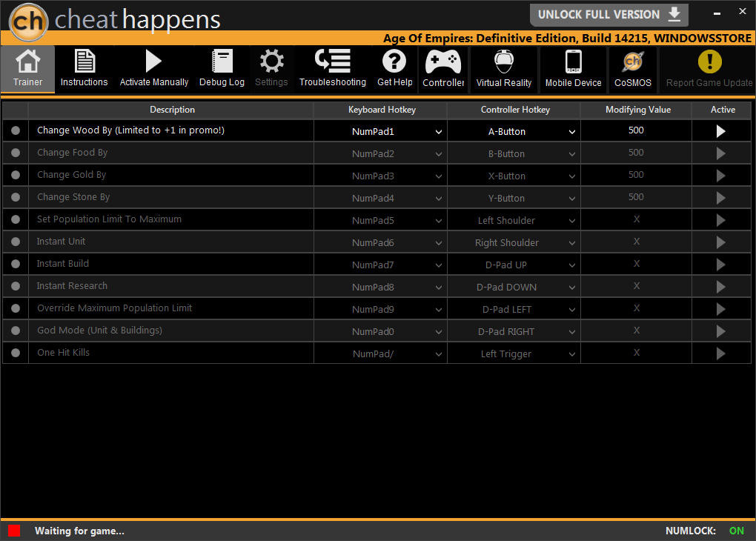Open the Debug Log
The image size is (756, 541).
(x=222, y=68)
